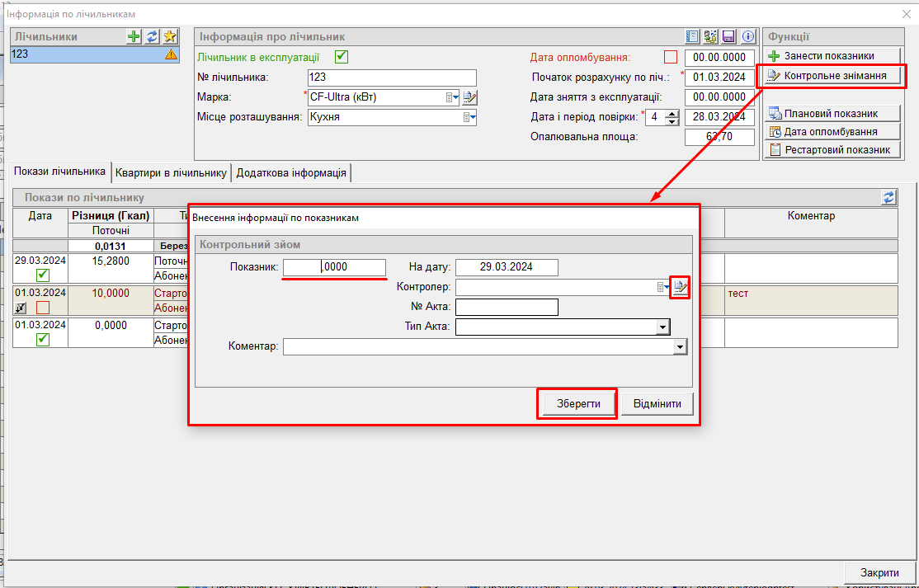Save meter info via floppy disk icon
The height and width of the screenshot is (588, 919).
728,37
